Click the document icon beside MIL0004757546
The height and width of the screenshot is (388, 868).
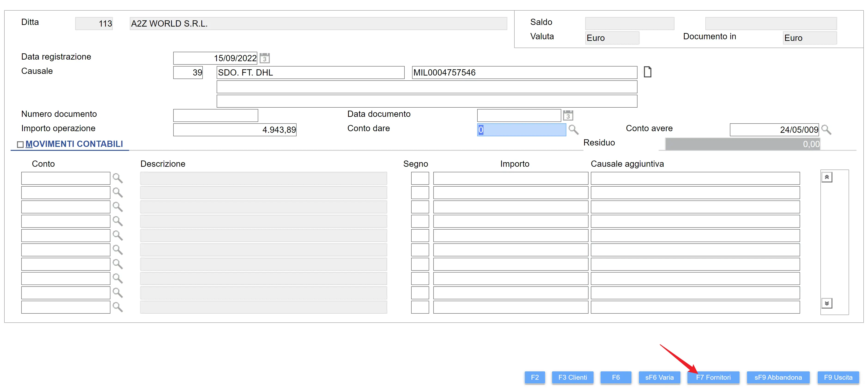(647, 72)
